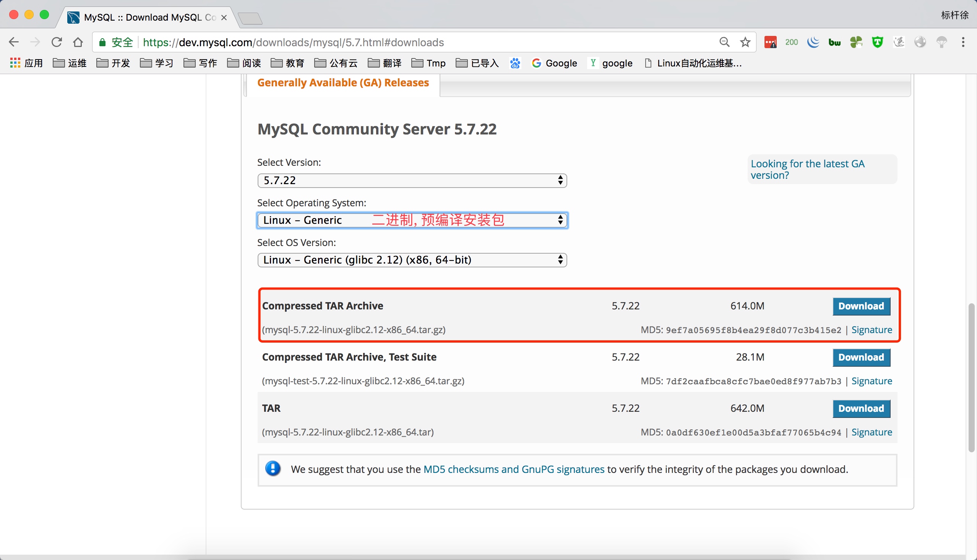Screen dimensions: 977x560
Task: Click the MySQL Community Server 5.7.22 heading
Action: pos(377,129)
